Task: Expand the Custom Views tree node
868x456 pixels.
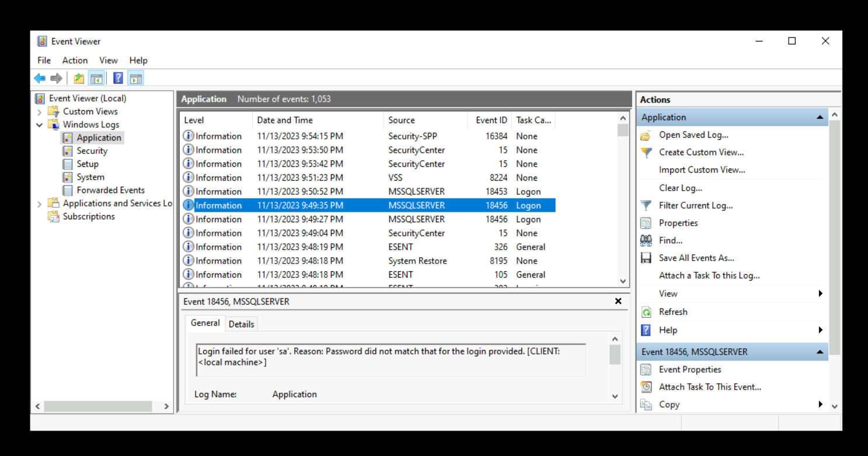Action: tap(40, 111)
